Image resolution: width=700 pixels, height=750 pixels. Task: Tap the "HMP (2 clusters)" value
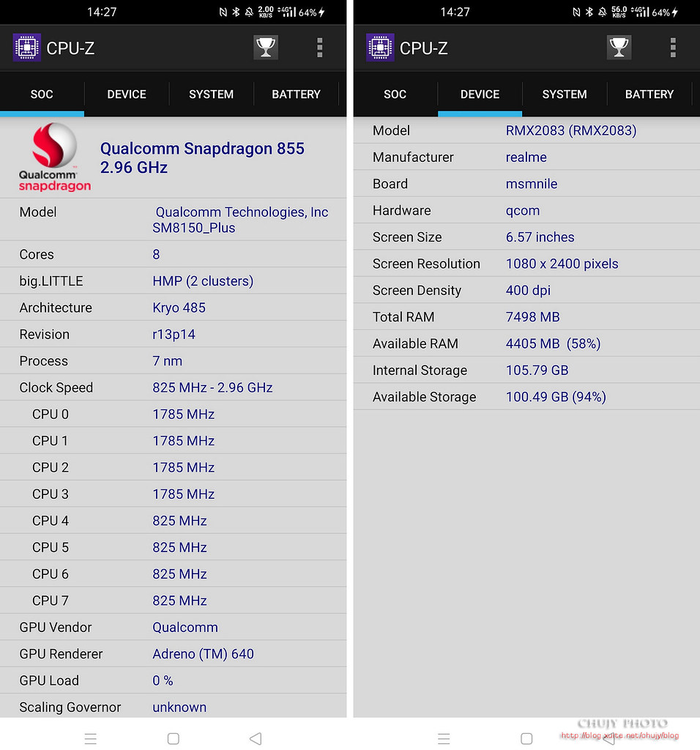[x=203, y=281]
